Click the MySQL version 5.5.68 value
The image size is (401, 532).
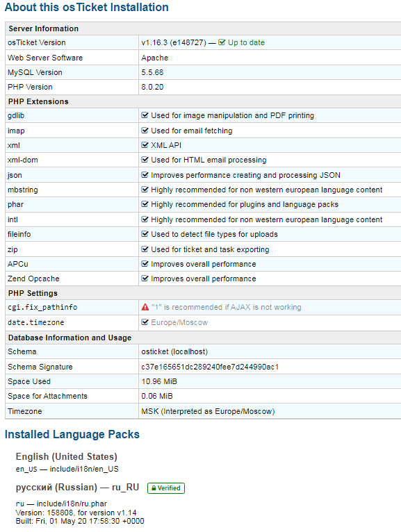(152, 72)
